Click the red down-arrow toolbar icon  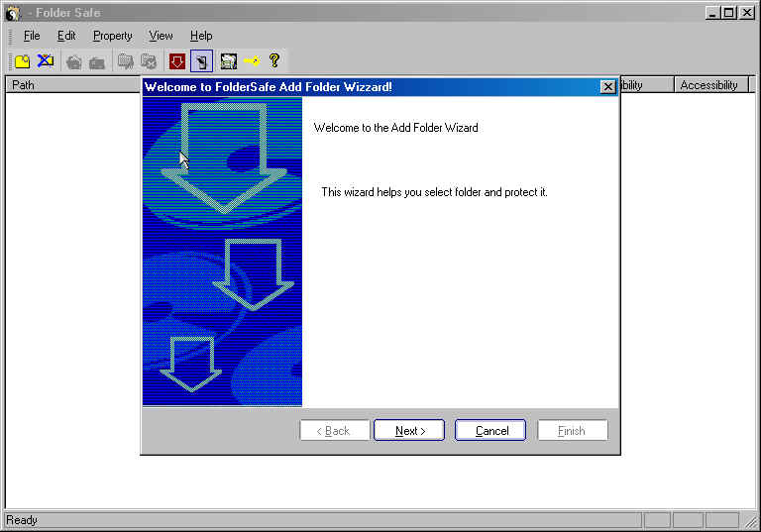177,61
